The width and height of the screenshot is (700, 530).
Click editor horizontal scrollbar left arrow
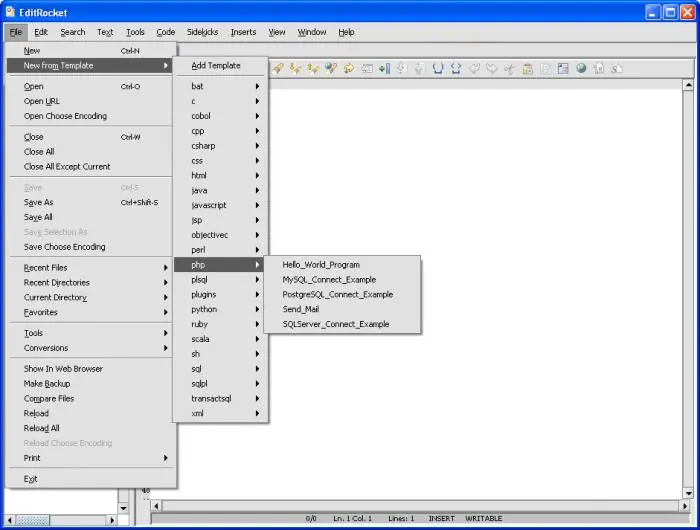point(156,506)
